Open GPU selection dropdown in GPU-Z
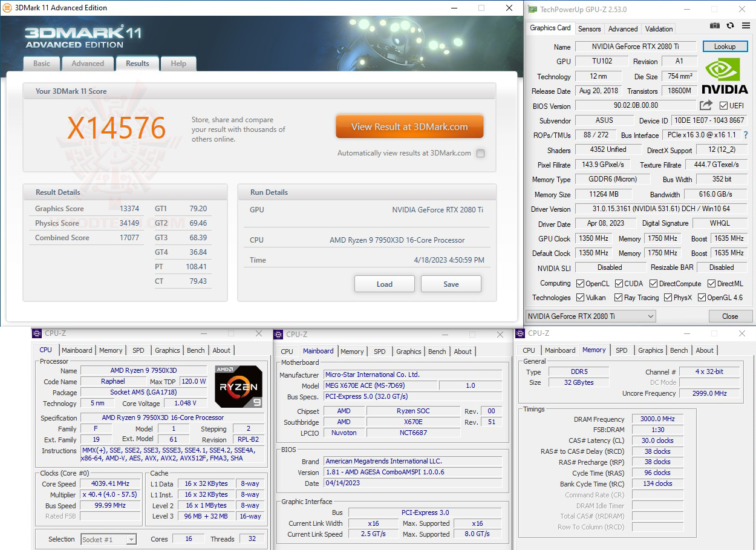 [590, 316]
